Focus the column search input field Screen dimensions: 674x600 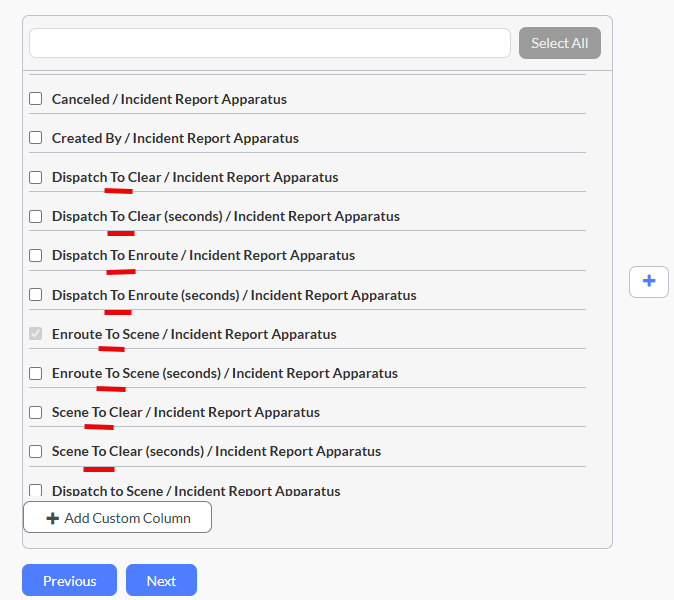[x=270, y=43]
